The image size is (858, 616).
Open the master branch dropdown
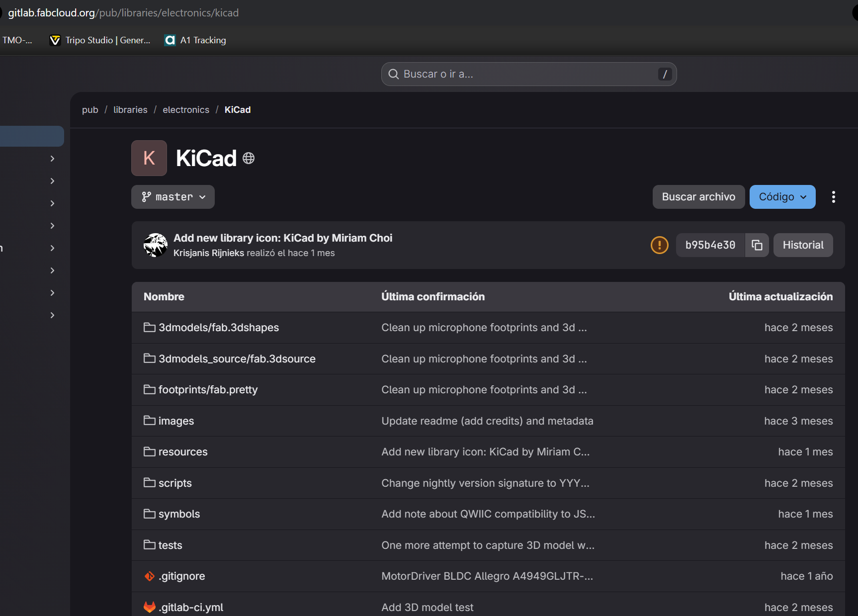click(173, 197)
